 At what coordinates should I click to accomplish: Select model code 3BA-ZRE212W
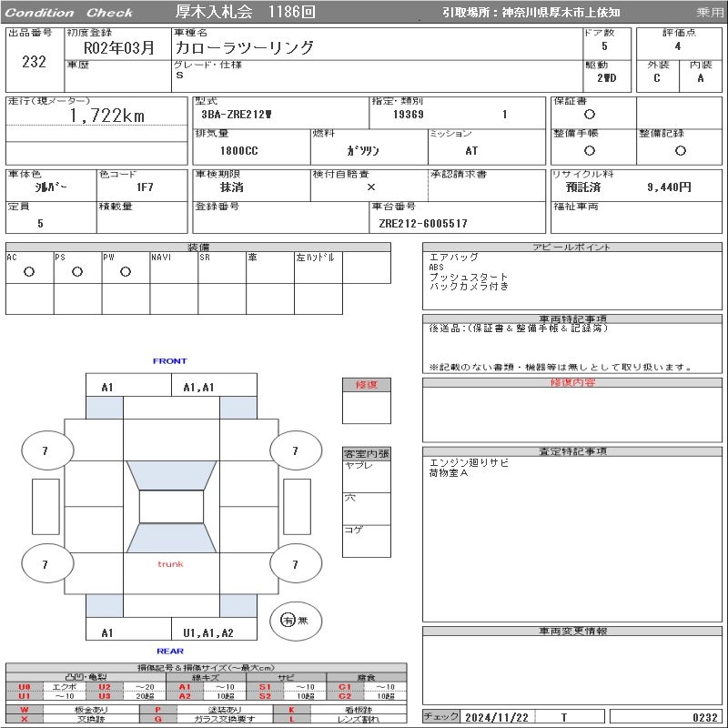(237, 115)
